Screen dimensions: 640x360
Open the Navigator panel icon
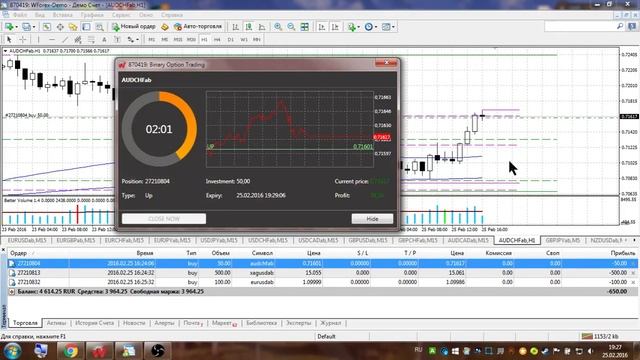(x=73, y=27)
